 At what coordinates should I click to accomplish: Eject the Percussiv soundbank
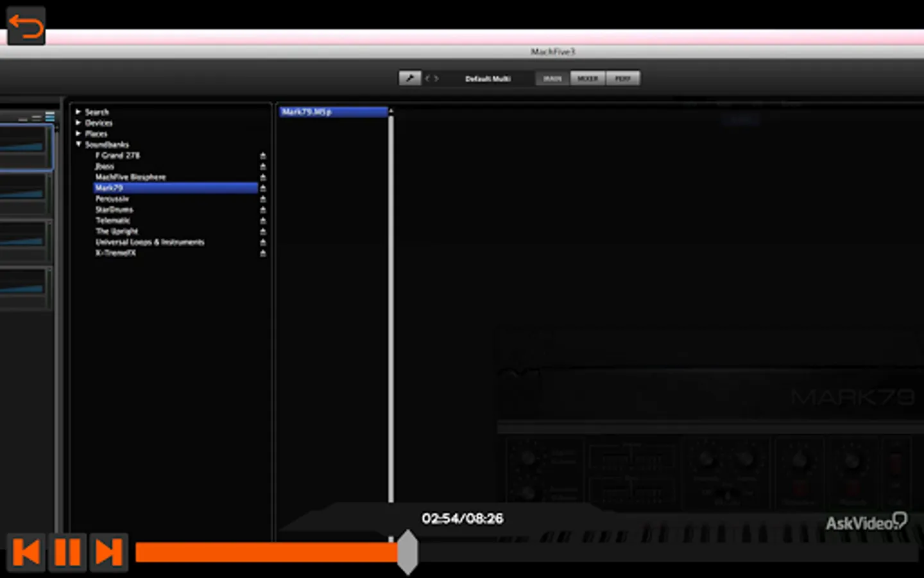pos(262,199)
